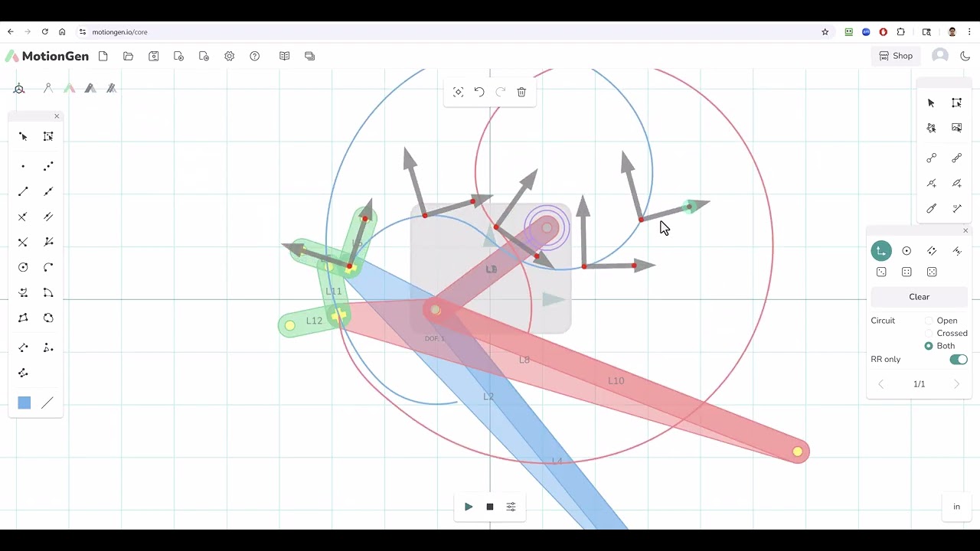Undo the last action
The height and width of the screenshot is (551, 980).
pyautogui.click(x=479, y=92)
